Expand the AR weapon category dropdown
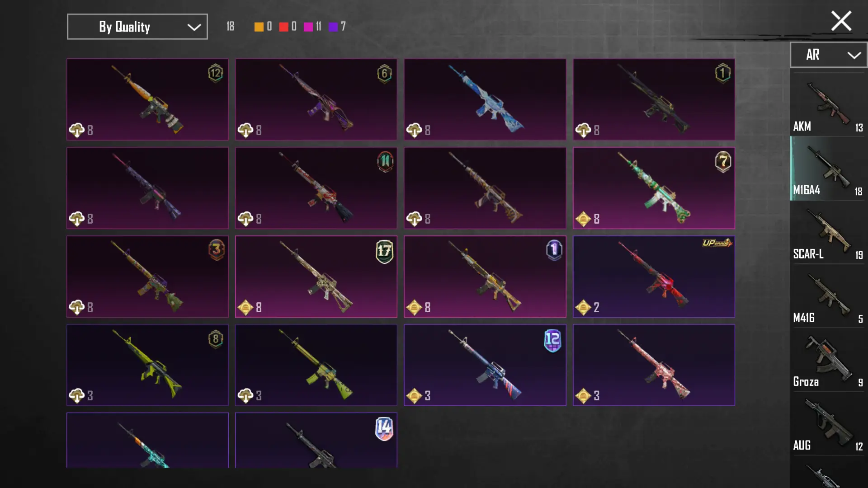Image resolution: width=868 pixels, height=488 pixels. [x=828, y=55]
